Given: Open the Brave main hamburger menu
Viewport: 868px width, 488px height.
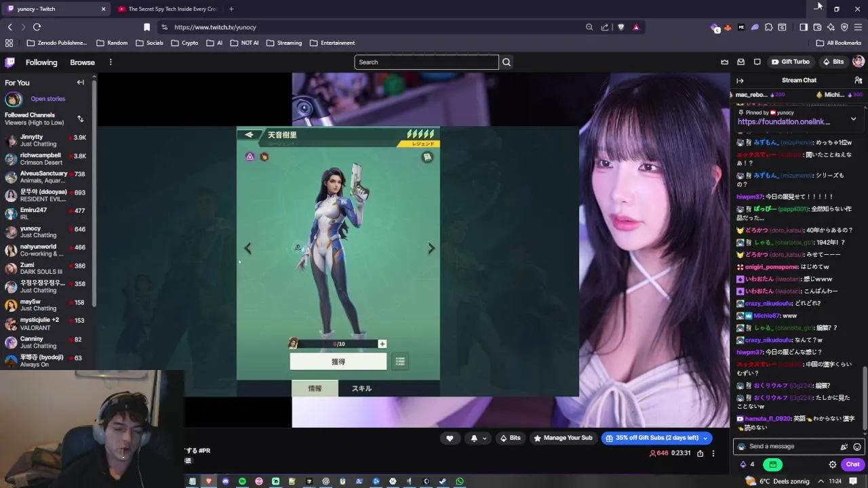Looking at the screenshot, I should [x=858, y=27].
